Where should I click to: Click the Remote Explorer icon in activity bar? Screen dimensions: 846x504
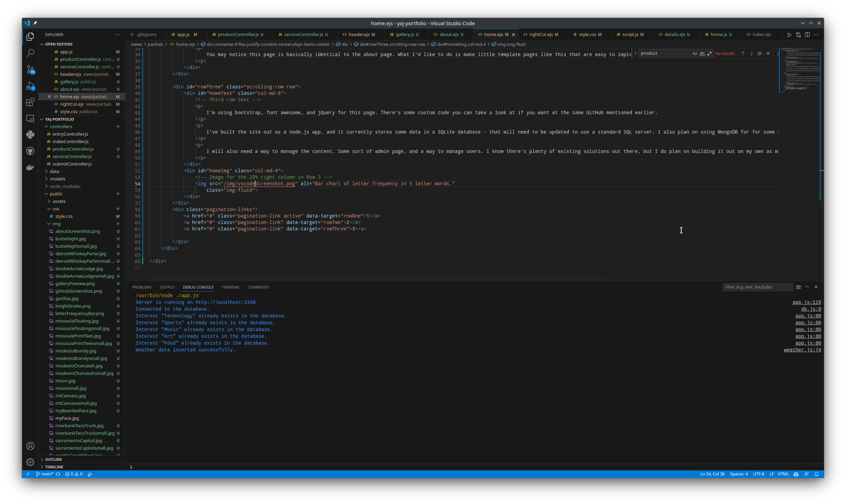pos(30,119)
